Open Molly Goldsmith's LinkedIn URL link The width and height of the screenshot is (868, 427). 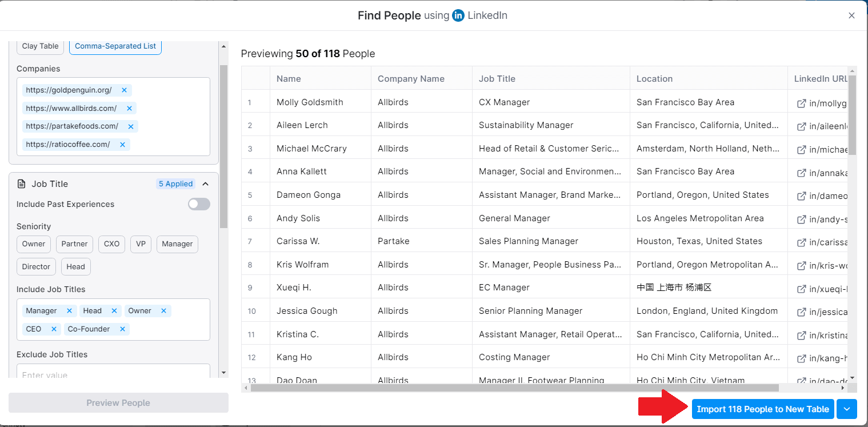click(823, 103)
